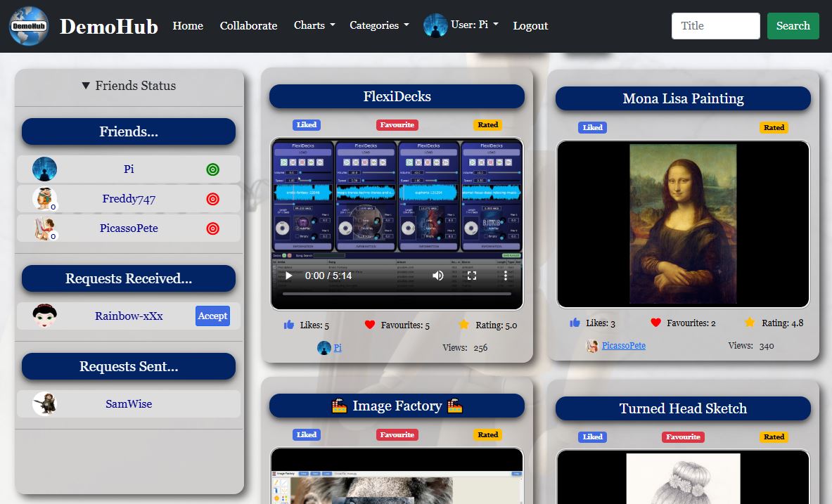Toggle Pi's green online status indicator
This screenshot has width=832, height=504.
(212, 169)
